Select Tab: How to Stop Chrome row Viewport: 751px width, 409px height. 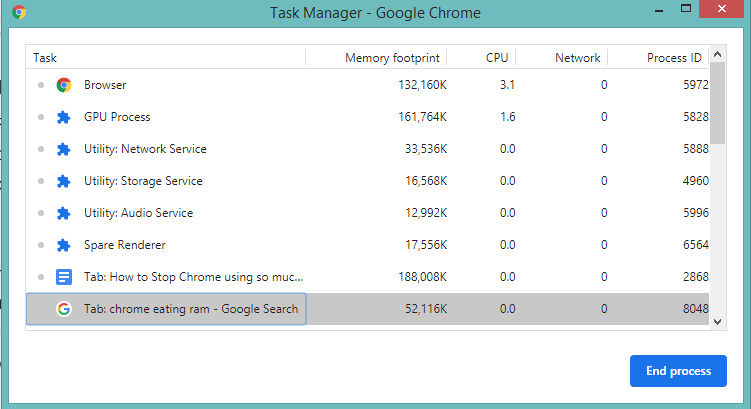coord(367,277)
